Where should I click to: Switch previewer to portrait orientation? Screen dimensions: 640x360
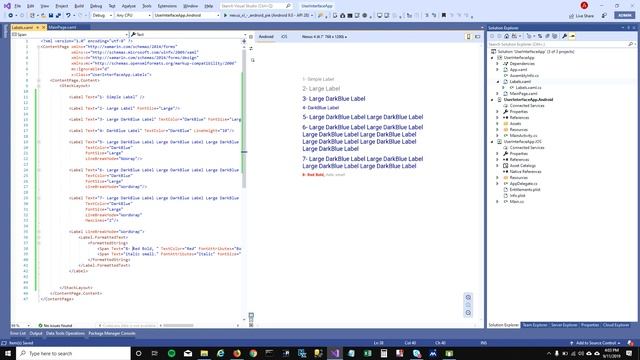tap(469, 37)
